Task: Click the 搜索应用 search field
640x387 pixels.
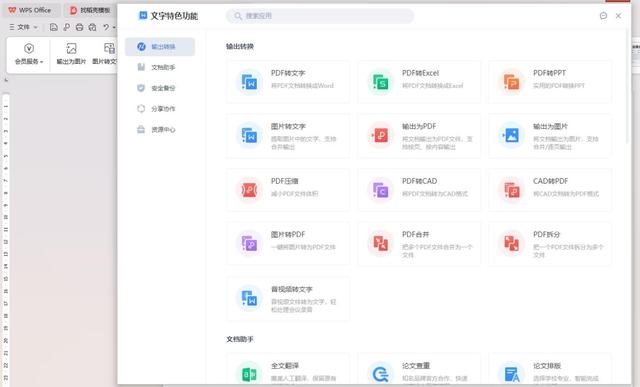Action: click(x=320, y=16)
